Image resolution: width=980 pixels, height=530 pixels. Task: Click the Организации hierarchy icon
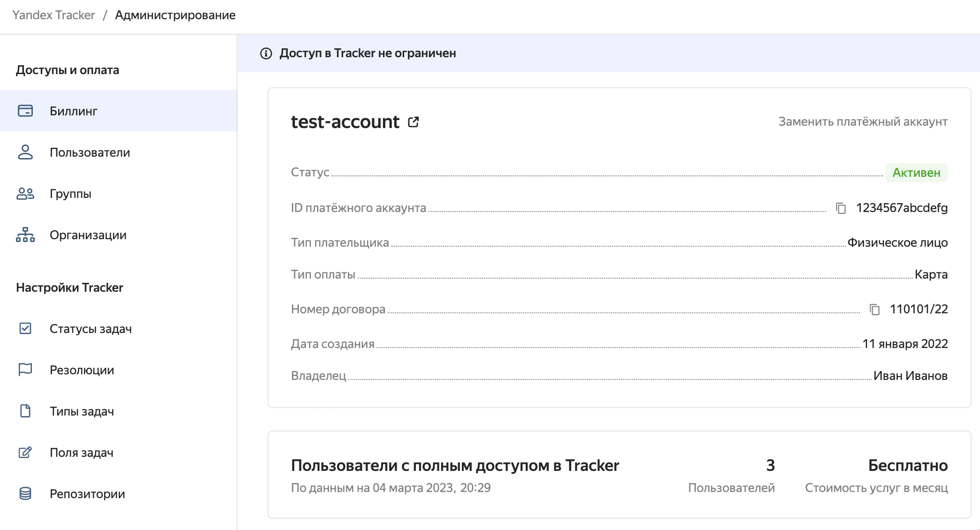[25, 235]
